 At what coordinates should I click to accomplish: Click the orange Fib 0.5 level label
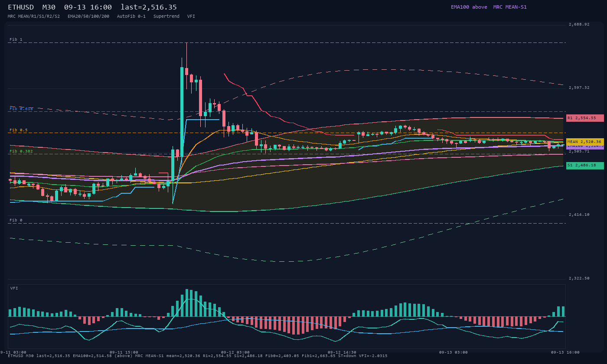click(19, 130)
